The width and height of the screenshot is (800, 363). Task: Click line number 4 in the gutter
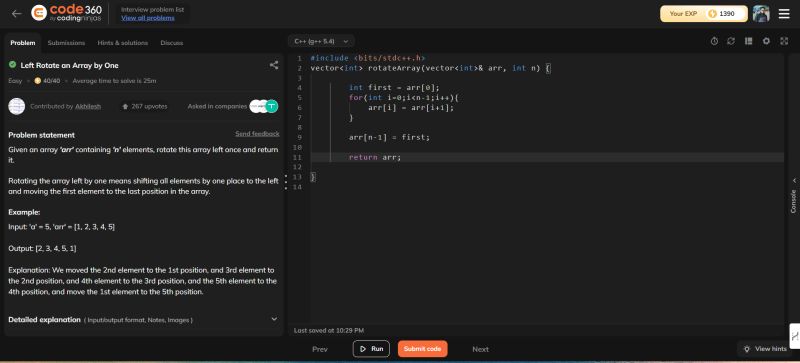[299, 88]
